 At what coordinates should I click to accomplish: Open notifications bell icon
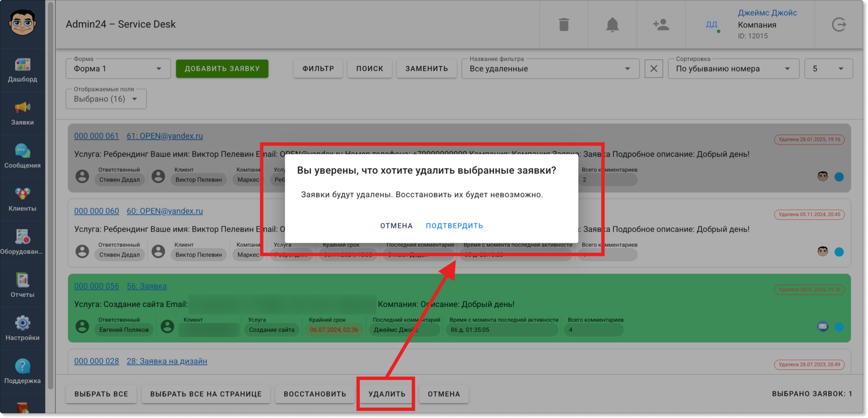coord(612,24)
